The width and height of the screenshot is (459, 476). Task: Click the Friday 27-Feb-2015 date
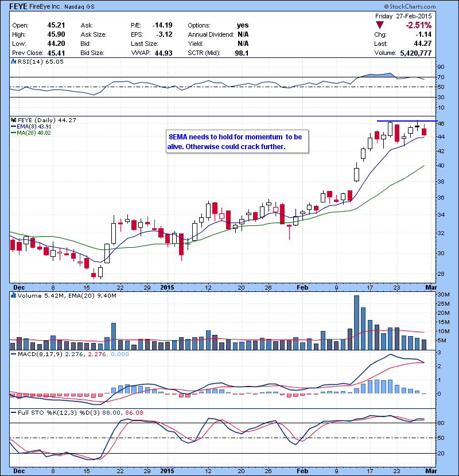[403, 16]
